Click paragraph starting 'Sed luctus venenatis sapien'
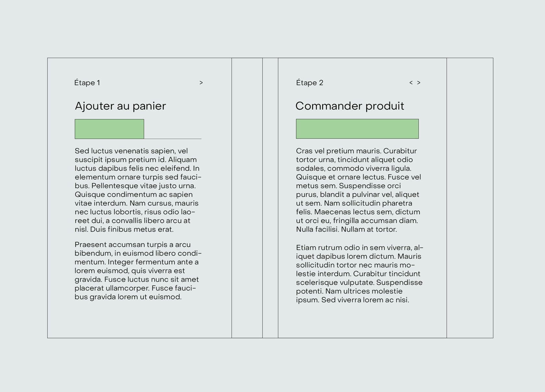 tap(138, 190)
